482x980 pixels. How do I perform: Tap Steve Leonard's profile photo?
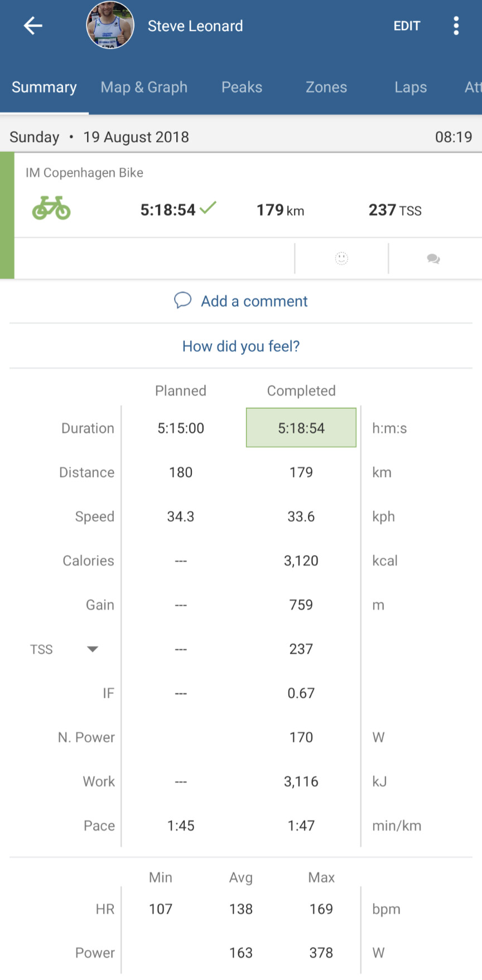click(110, 25)
